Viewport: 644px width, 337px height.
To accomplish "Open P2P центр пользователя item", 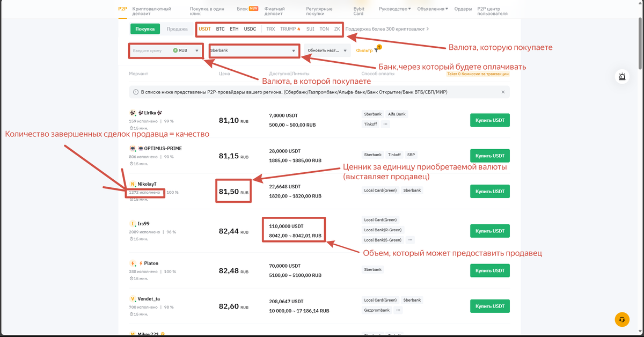I will (492, 11).
